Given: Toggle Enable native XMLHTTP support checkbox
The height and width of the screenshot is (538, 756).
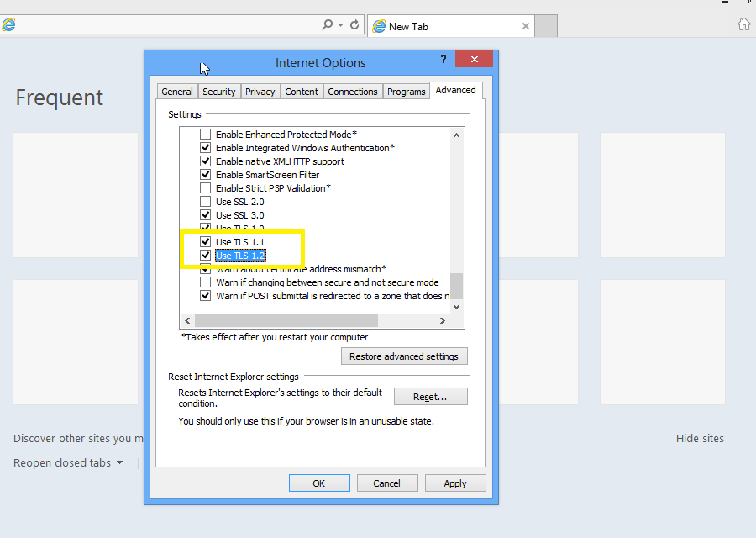Looking at the screenshot, I should point(206,161).
